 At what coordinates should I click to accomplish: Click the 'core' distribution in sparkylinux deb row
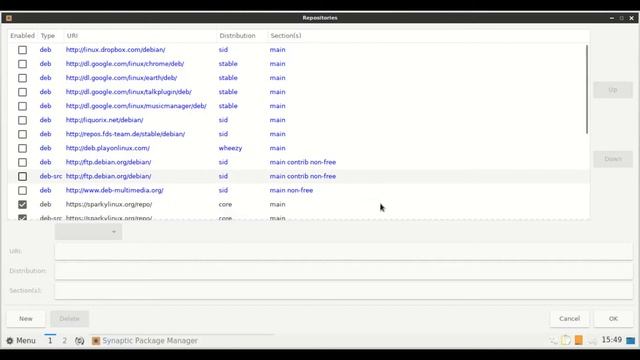click(x=225, y=204)
